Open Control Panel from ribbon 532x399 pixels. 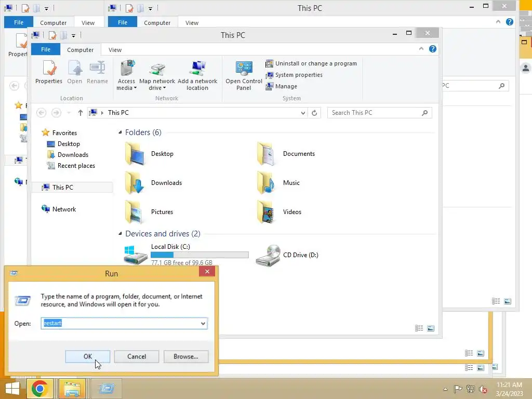244,76
